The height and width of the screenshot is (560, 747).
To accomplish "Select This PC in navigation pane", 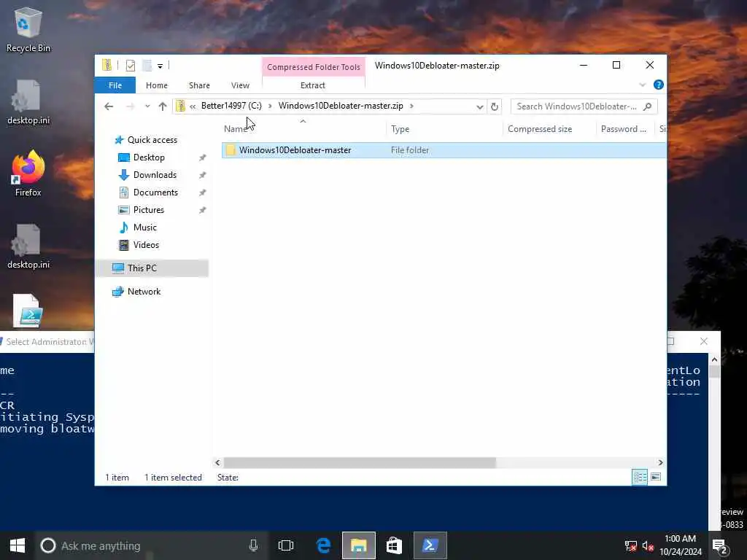I will pos(152,268).
